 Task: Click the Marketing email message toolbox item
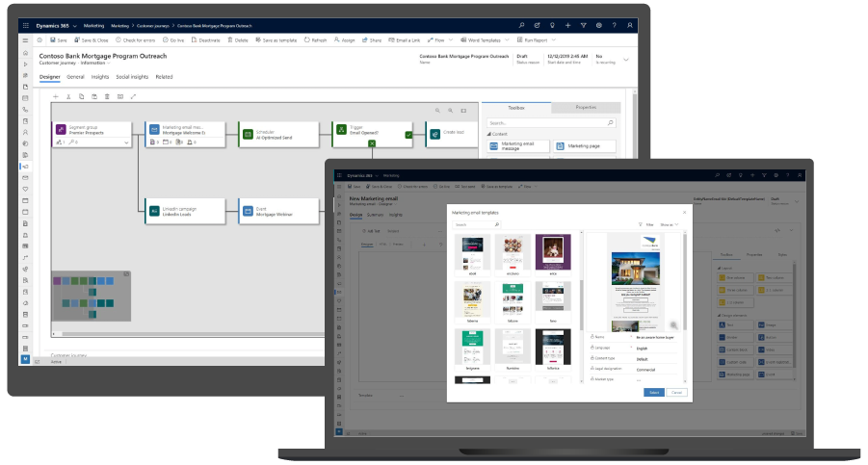click(518, 146)
